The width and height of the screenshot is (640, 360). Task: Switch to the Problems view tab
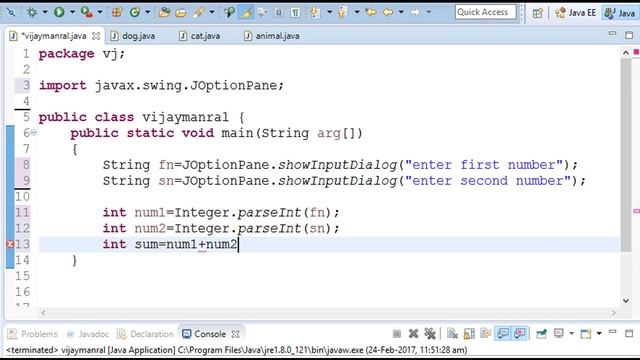[33, 334]
